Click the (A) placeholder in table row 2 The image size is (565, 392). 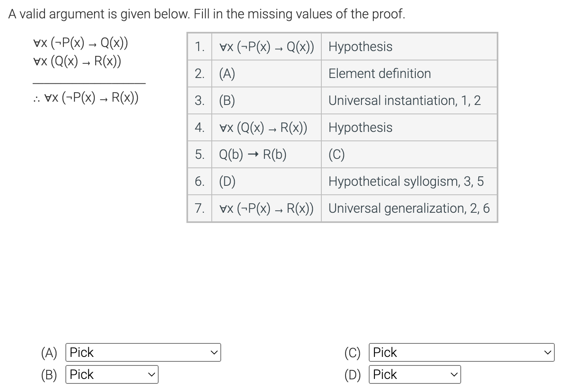227,73
